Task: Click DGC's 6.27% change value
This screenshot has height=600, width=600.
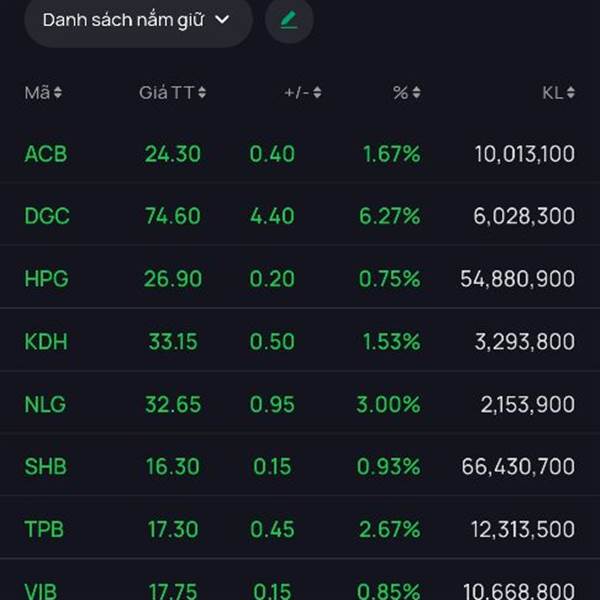Action: pyautogui.click(x=388, y=216)
